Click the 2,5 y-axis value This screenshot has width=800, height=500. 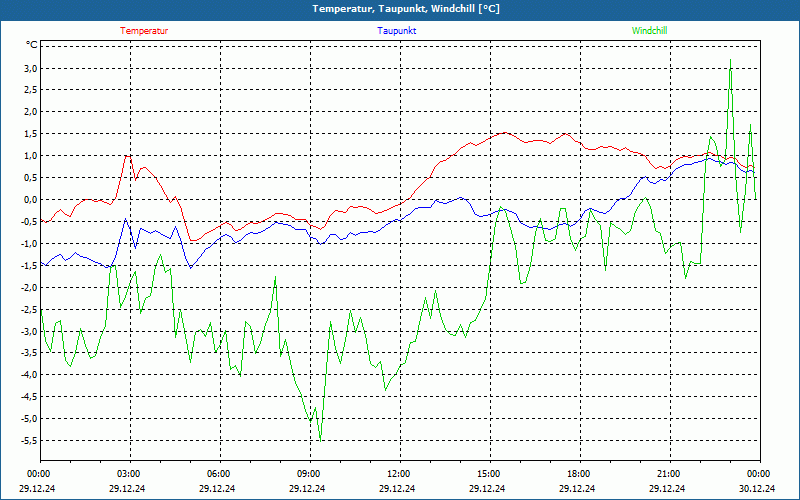31,90
